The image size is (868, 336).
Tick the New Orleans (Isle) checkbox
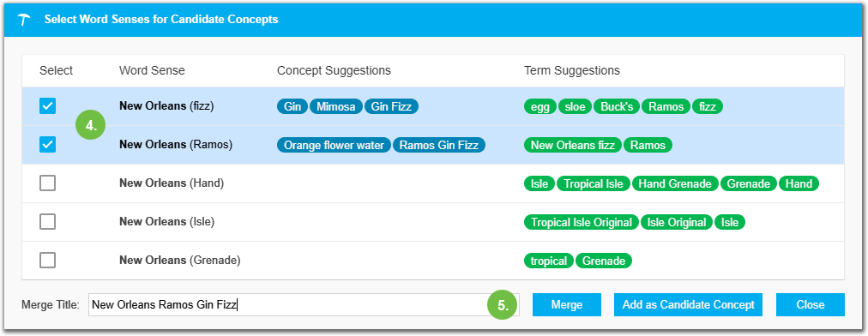48,222
